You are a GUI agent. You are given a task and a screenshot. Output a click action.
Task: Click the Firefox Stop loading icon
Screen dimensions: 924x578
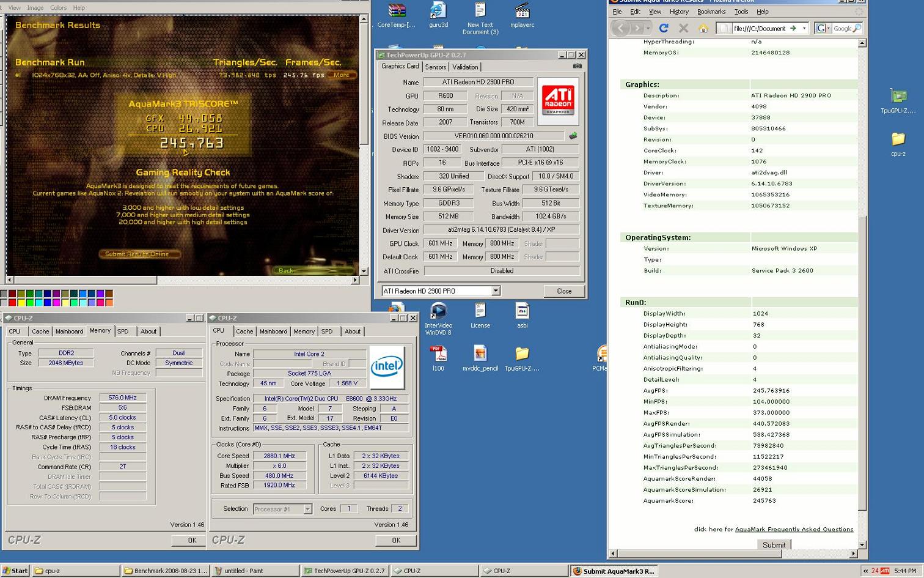click(684, 28)
